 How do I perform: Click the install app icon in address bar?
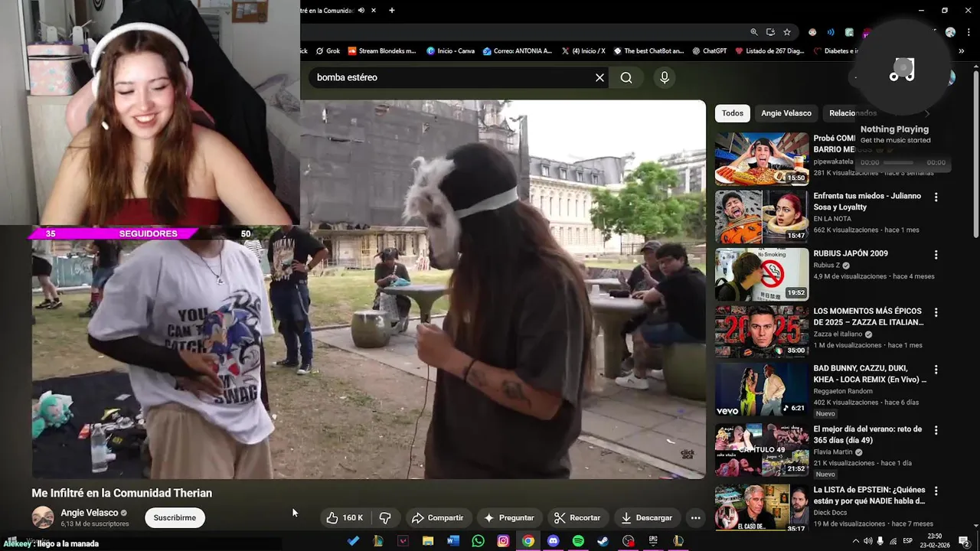770,32
